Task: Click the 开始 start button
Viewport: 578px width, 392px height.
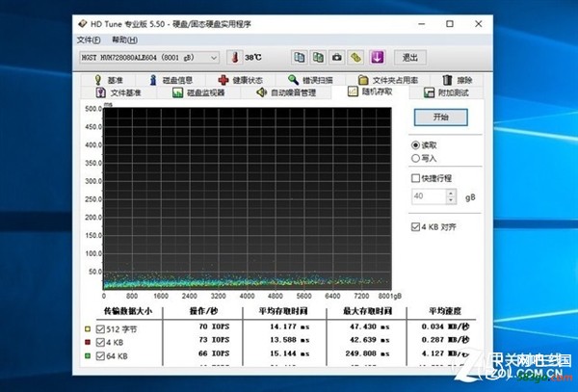Action: (x=441, y=118)
